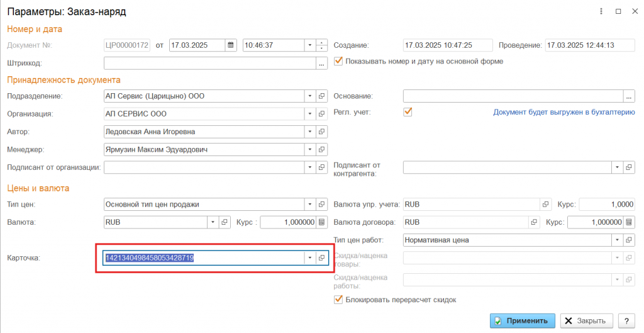The image size is (644, 333).
Task: Toggle 'Показывать номер и дату на основной форме'
Action: (339, 61)
